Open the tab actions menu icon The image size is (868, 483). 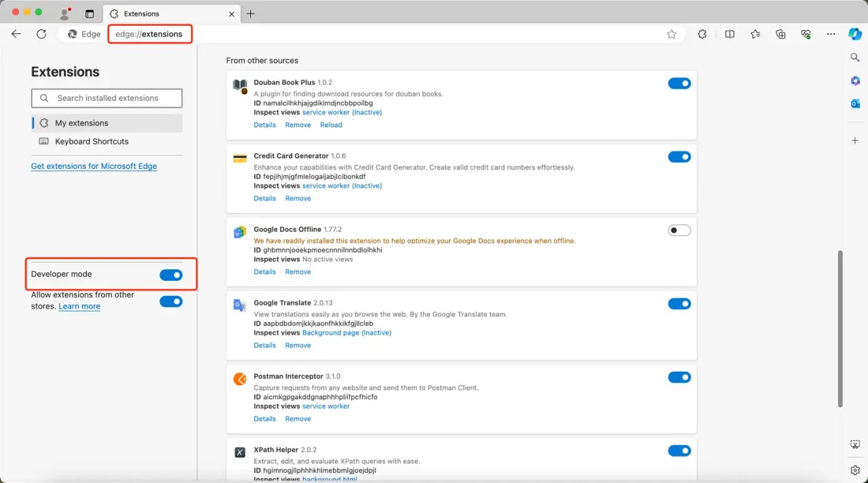(x=90, y=14)
